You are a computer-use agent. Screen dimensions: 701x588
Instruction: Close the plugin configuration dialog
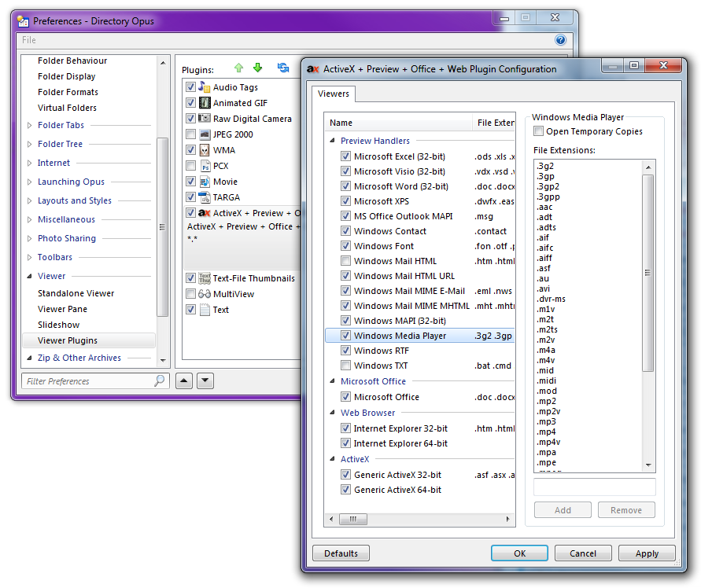coord(663,66)
